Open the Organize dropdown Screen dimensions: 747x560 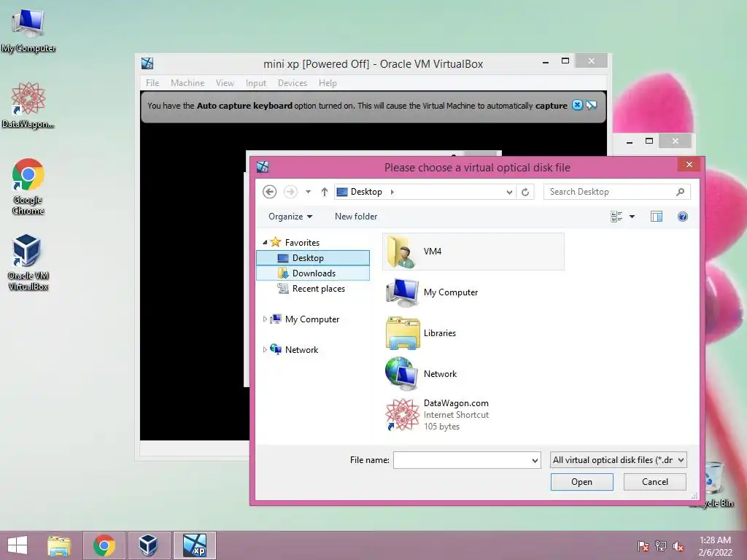[x=290, y=217]
